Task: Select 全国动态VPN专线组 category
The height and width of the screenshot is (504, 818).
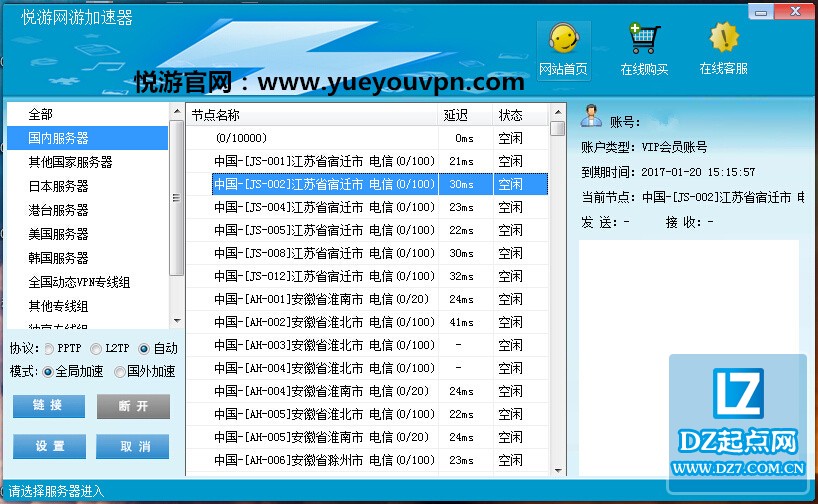Action: pyautogui.click(x=88, y=282)
